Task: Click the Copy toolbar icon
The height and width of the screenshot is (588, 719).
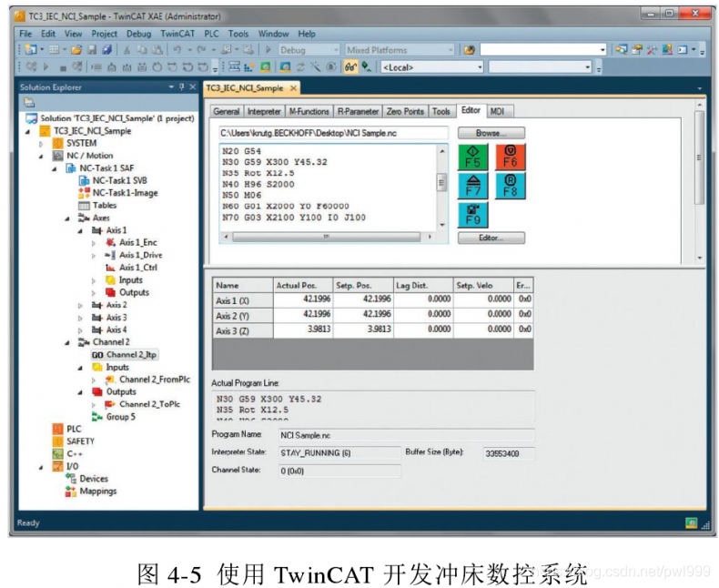Action: 142,49
